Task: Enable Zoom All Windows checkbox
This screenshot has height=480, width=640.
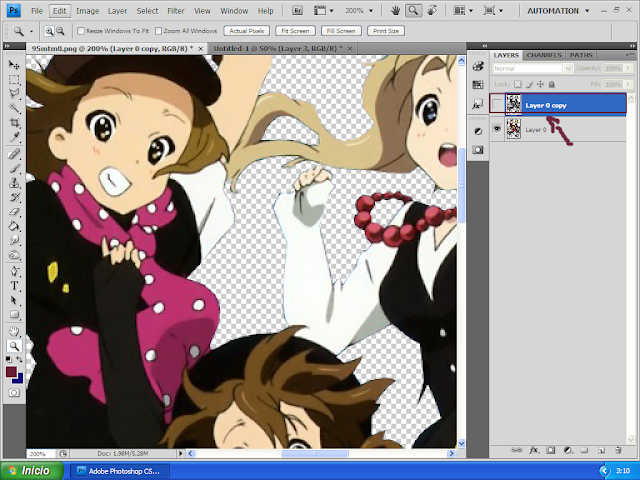Action: click(158, 31)
